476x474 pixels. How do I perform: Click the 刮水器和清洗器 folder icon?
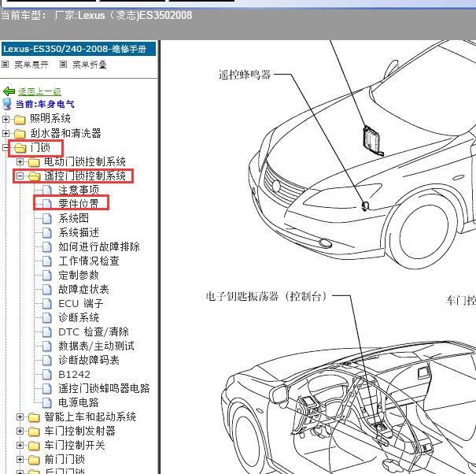point(20,134)
